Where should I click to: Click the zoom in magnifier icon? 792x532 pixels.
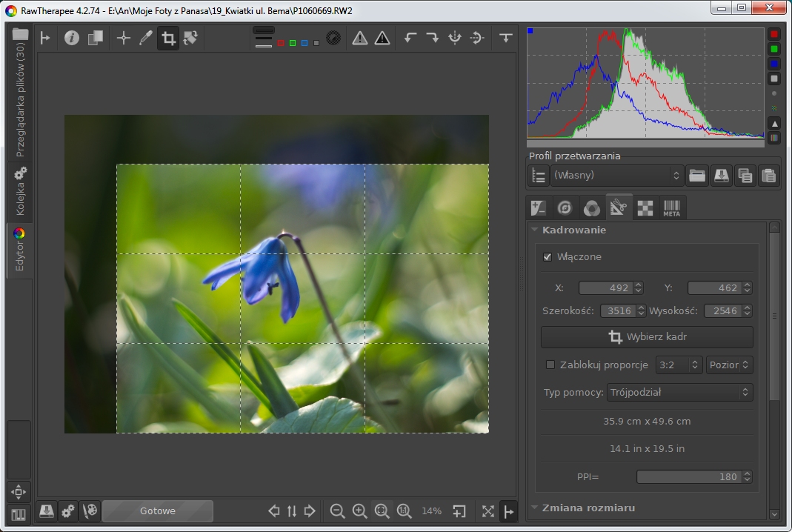[359, 511]
